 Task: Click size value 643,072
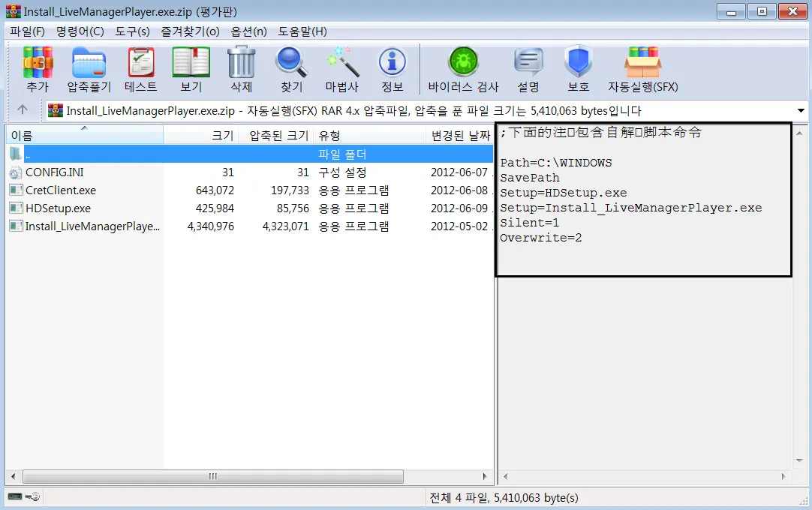(215, 190)
